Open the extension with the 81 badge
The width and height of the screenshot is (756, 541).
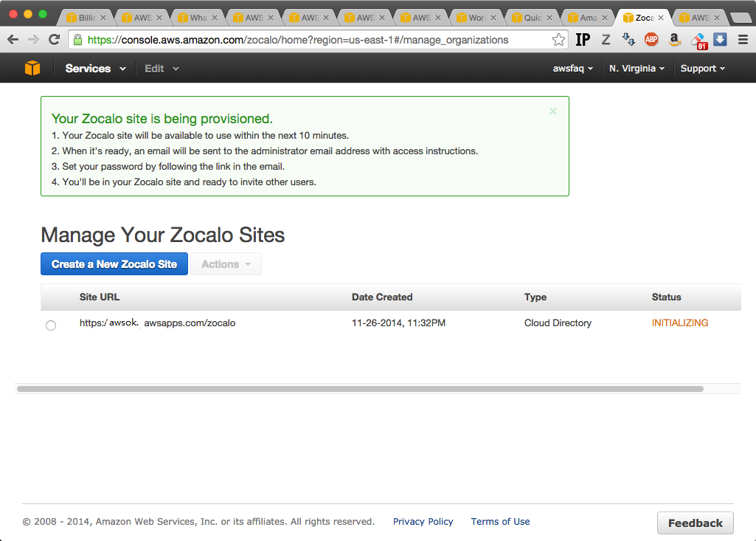(x=698, y=41)
